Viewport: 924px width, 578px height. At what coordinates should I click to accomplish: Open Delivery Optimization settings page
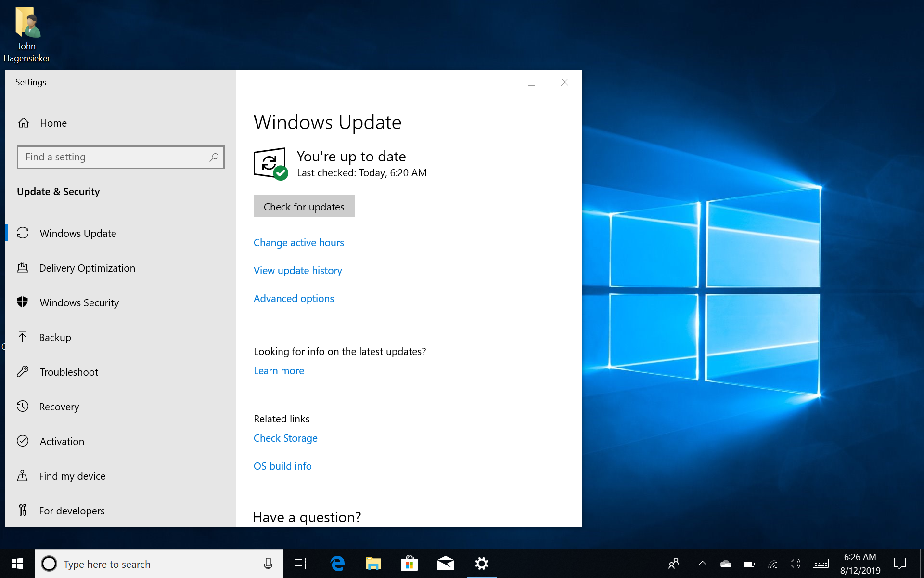121,268
